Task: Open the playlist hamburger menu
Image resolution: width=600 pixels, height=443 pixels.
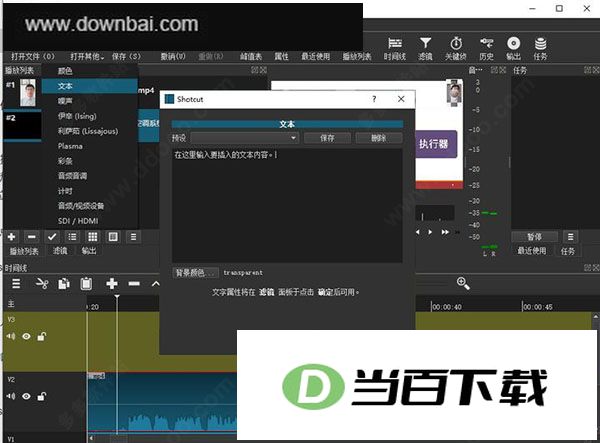Action: click(x=133, y=237)
